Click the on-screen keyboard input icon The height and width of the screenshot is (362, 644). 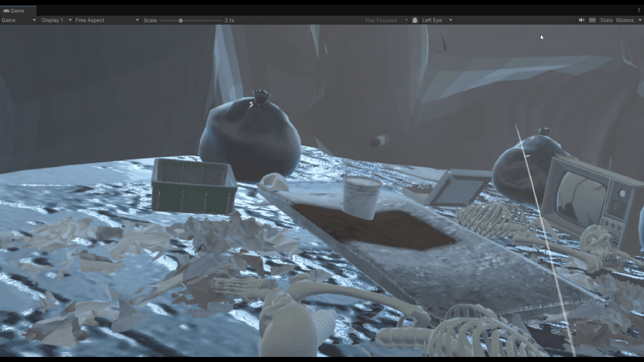coord(592,20)
